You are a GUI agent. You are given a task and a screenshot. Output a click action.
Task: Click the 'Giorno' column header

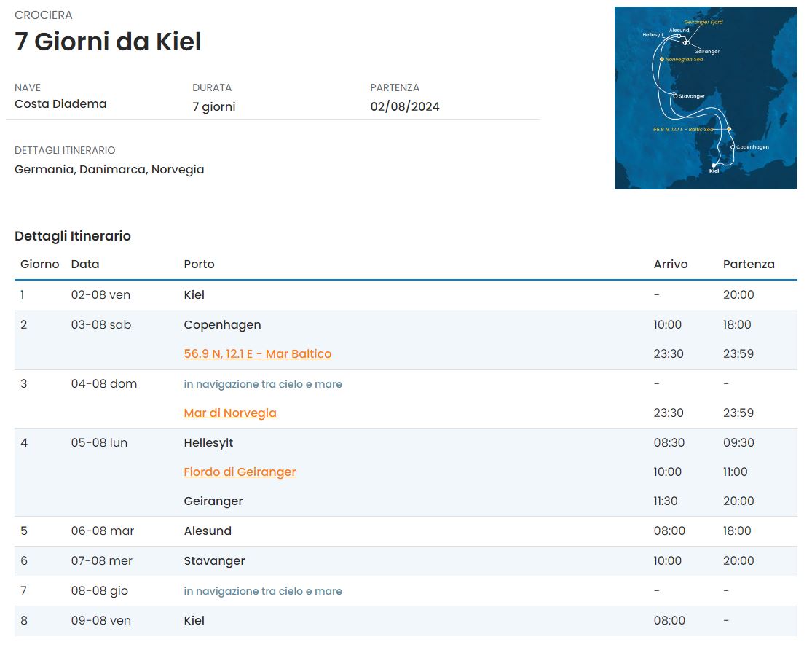pyautogui.click(x=40, y=265)
